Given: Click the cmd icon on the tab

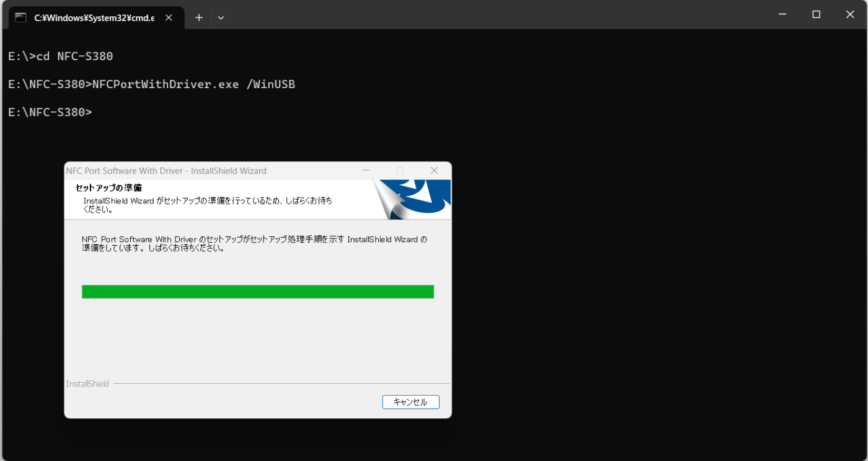Looking at the screenshot, I should 21,17.
